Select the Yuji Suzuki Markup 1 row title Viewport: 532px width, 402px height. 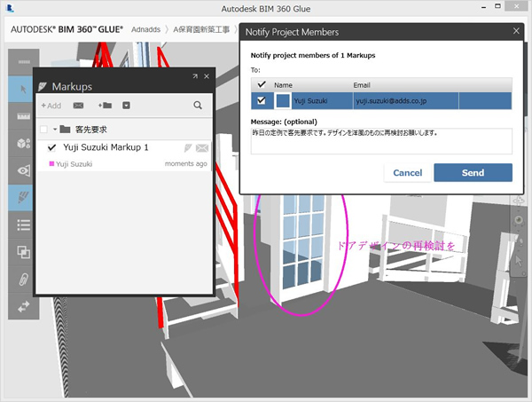106,147
